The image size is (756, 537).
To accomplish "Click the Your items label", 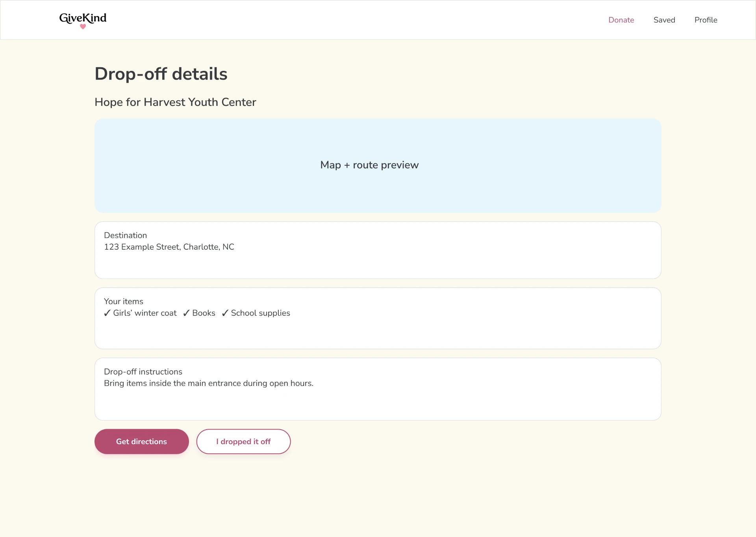I will [124, 301].
